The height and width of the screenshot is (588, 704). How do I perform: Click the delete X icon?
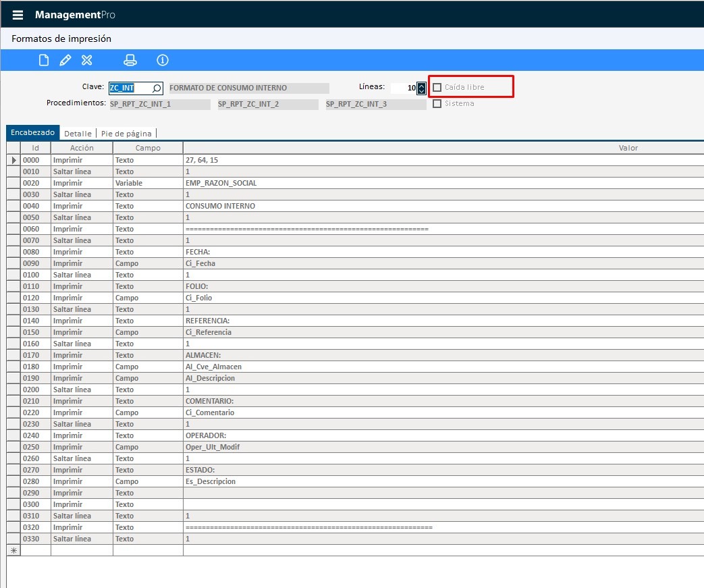(x=86, y=60)
